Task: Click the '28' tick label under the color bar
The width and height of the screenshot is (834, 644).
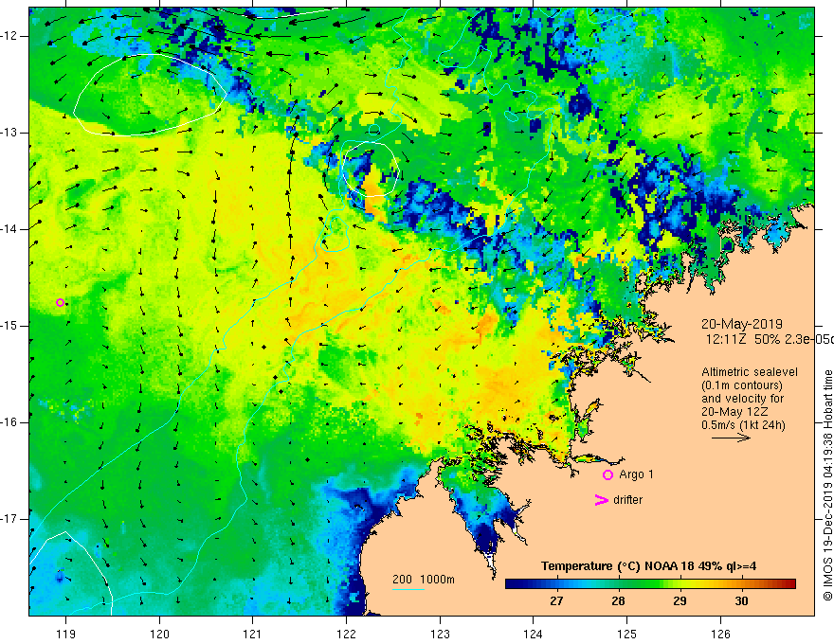Action: 618,601
